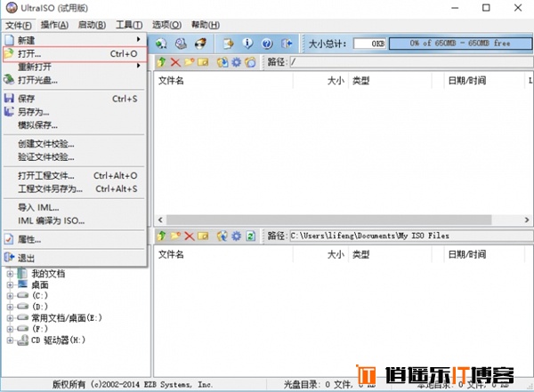Viewport: 534px width, 392px height.
Task: Click the refresh icon in local toolbar
Action: tap(251, 236)
